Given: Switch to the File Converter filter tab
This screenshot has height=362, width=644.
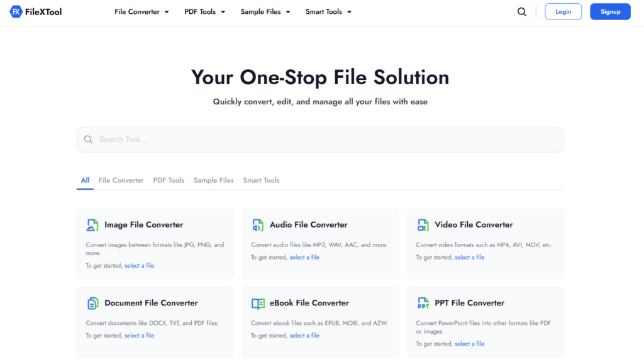Looking at the screenshot, I should coord(121,180).
